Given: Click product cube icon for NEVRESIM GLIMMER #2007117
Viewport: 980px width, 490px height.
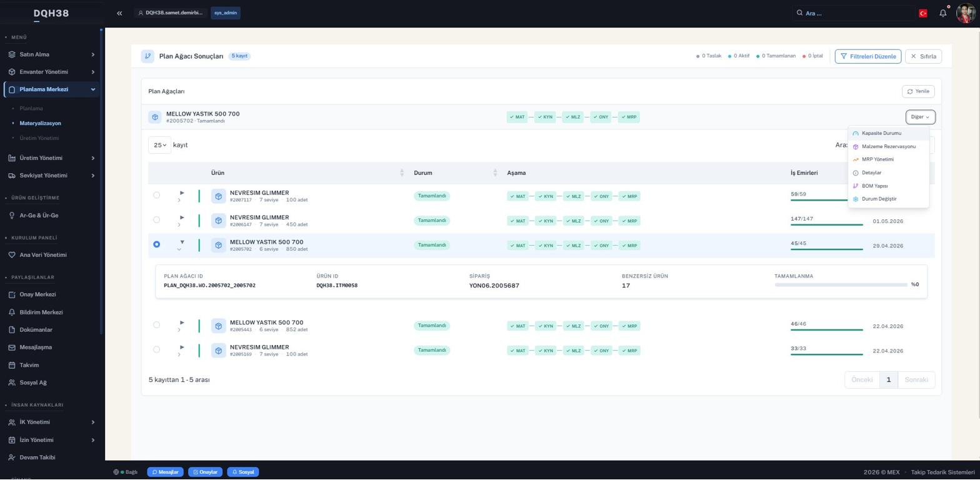Looking at the screenshot, I should click(x=218, y=196).
